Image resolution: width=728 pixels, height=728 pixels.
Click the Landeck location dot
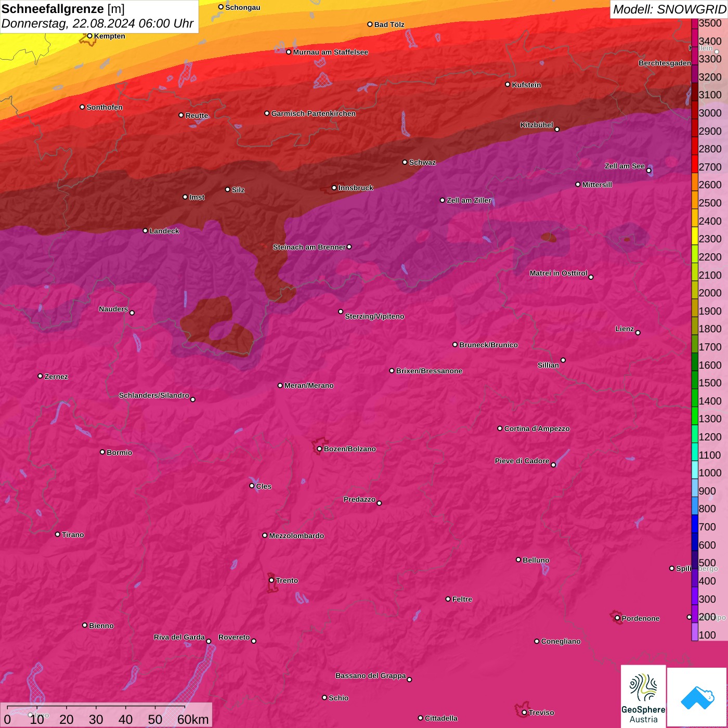click(145, 230)
